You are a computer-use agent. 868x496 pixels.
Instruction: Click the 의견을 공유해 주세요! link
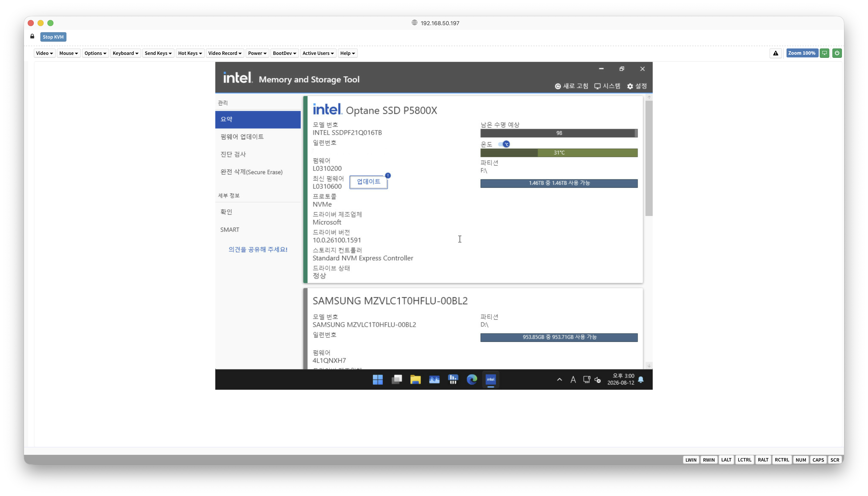pos(258,250)
